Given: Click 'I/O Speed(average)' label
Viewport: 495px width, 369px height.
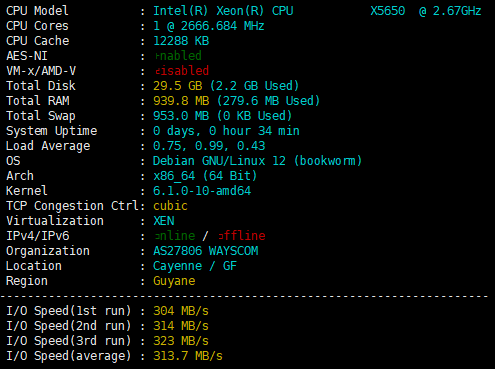Looking at the screenshot, I should pos(69,356).
